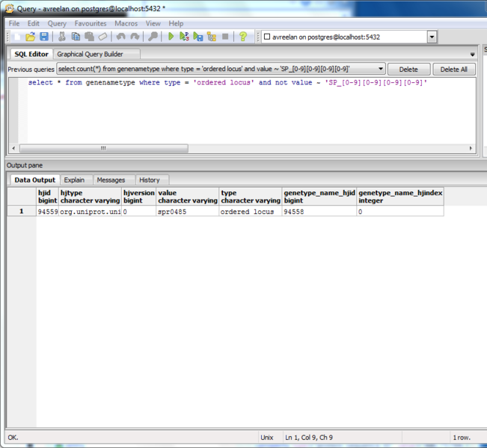Viewport: 487px width, 448px height.
Task: Switch to the SQL Editor tab
Action: click(x=31, y=54)
